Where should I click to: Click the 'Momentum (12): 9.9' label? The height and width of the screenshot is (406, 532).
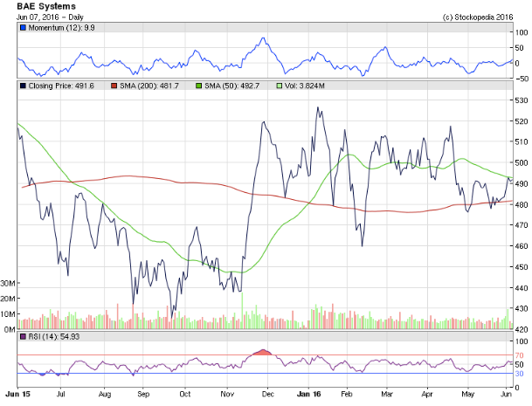coord(61,28)
